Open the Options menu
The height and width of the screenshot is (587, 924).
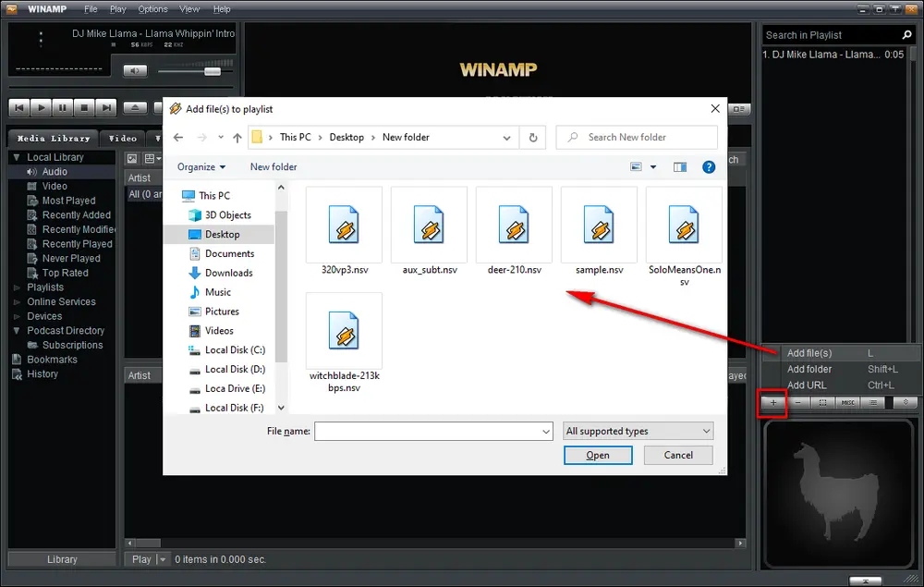[152, 9]
